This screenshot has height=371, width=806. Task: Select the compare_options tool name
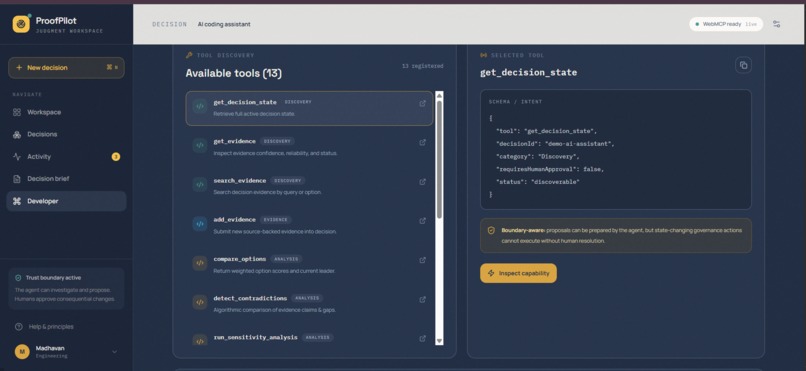[240, 259]
